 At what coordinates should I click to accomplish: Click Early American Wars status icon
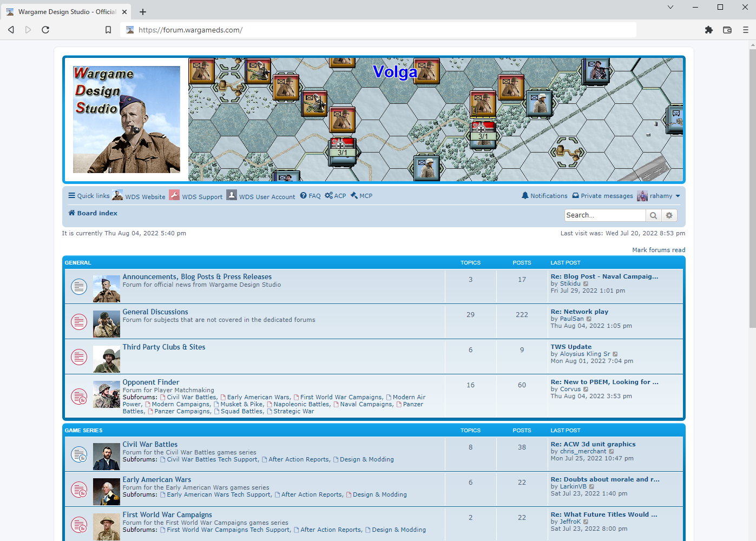(79, 490)
